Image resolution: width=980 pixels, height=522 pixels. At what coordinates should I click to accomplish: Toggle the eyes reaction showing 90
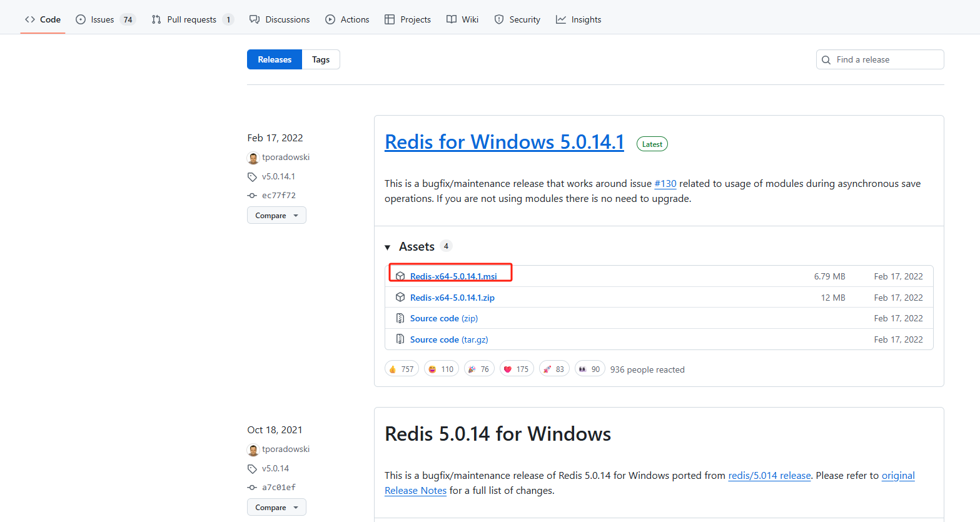(590, 369)
